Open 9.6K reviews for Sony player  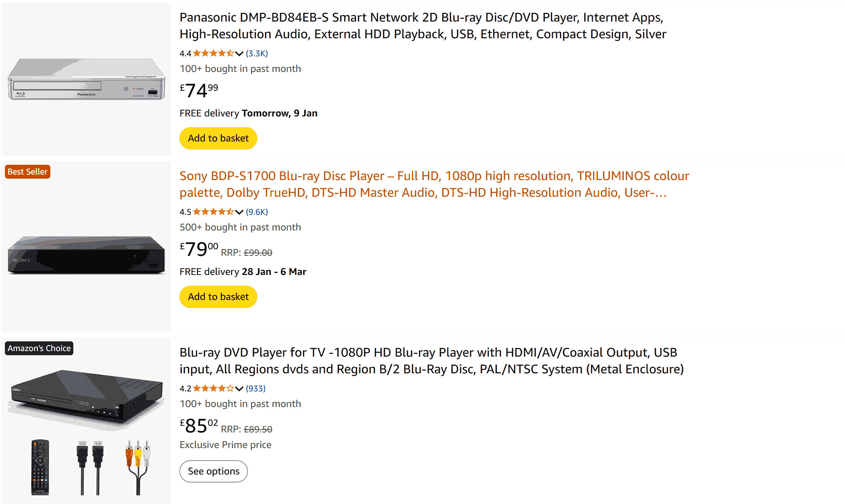point(257,212)
